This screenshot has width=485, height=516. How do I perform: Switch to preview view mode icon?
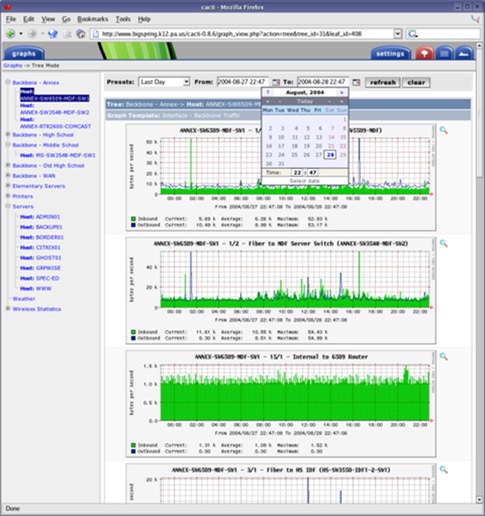pyautogui.click(x=464, y=53)
